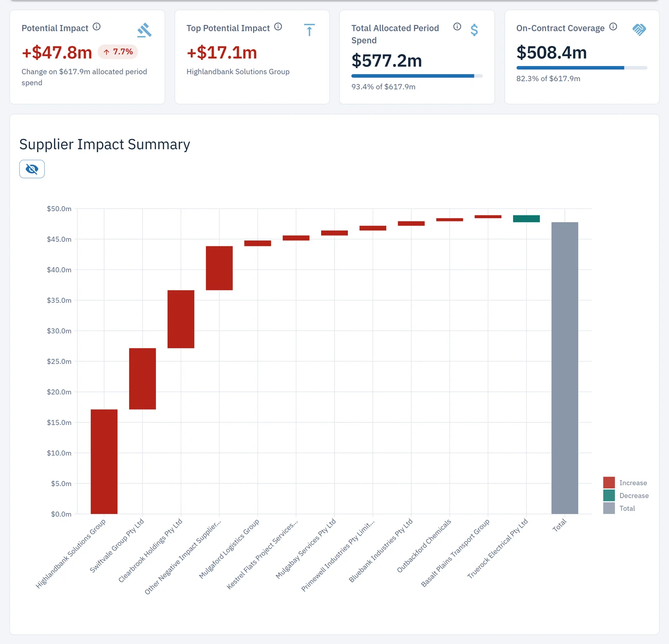Toggle Decrease series in chart legend
669x644 pixels.
(x=626, y=496)
